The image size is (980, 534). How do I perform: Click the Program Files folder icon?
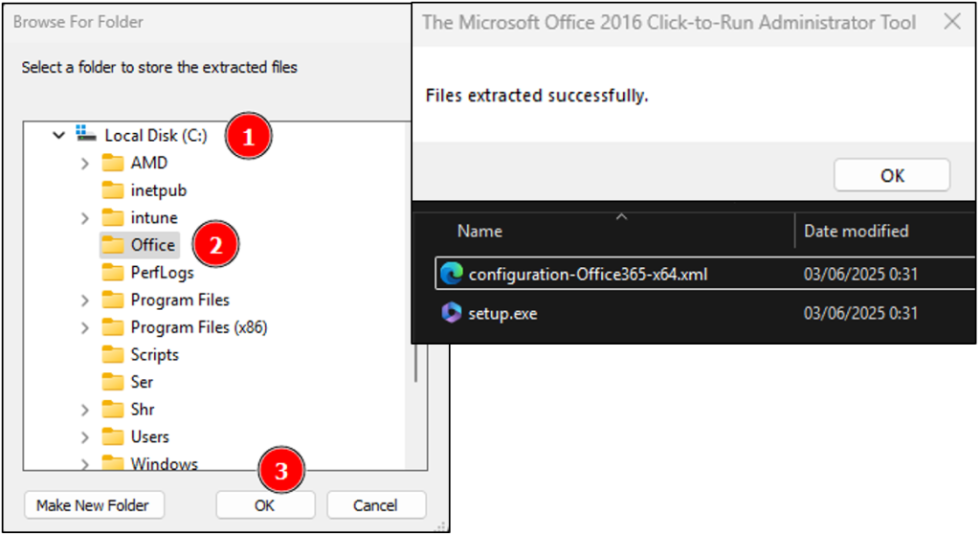click(113, 300)
